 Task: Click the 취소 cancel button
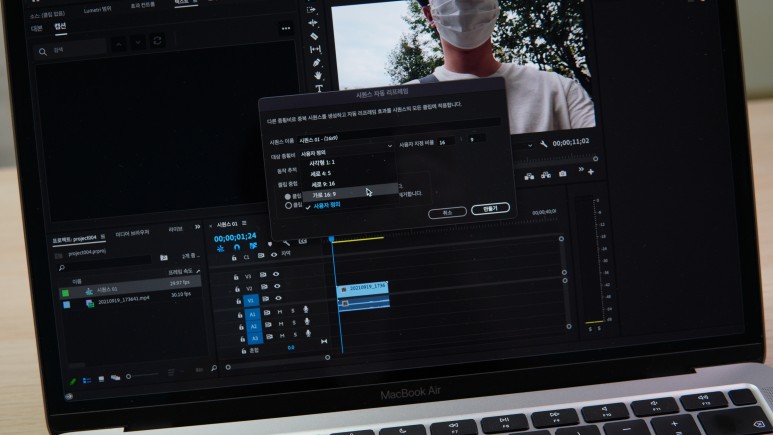(447, 213)
